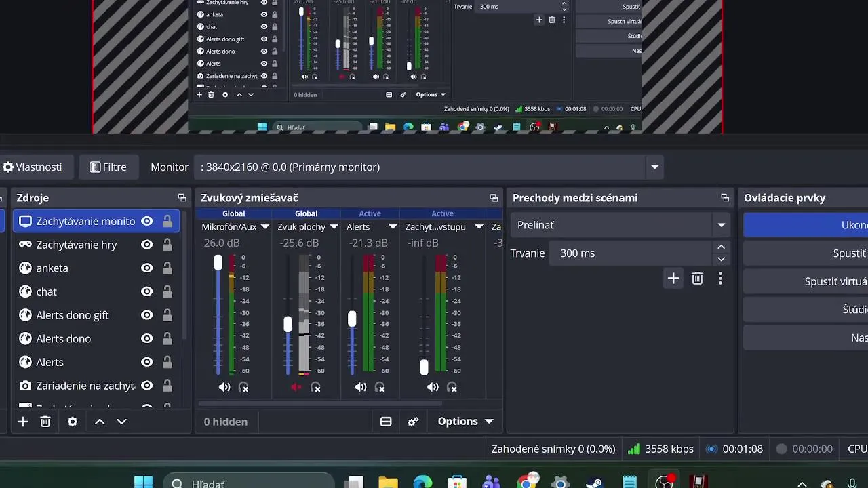The height and width of the screenshot is (488, 868).
Task: Open source properties gear in Zdroje toolbar
Action: coord(73,422)
